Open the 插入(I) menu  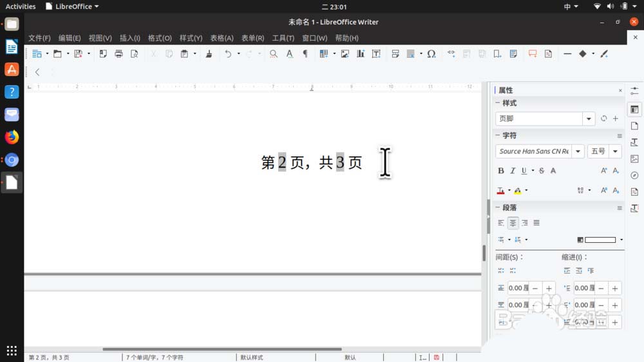coord(129,38)
